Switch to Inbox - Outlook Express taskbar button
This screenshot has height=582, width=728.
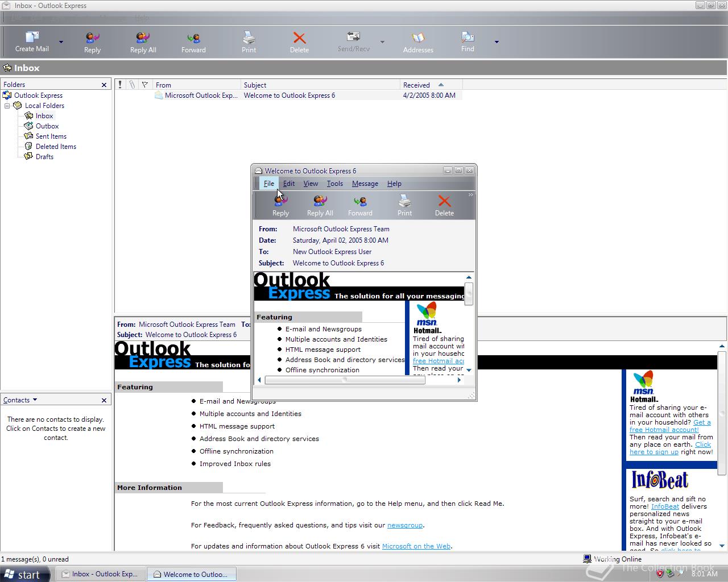tap(100, 574)
